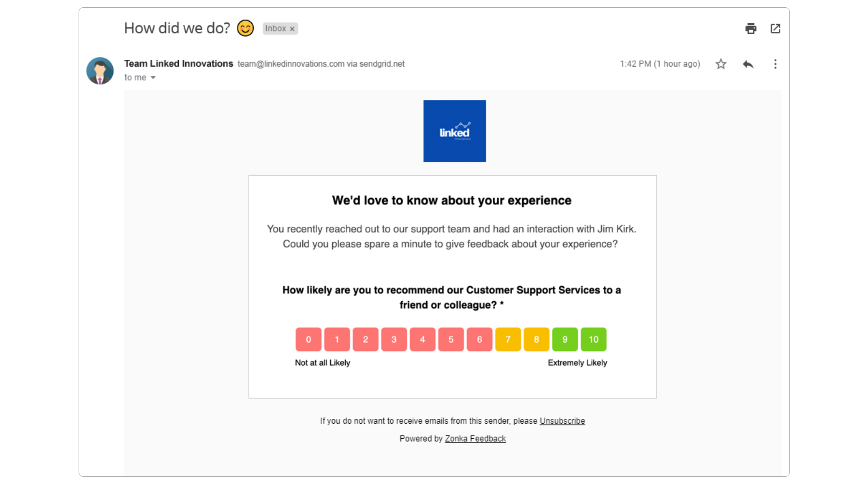
Task: Open the Zonka Feedback link
Action: pos(475,438)
